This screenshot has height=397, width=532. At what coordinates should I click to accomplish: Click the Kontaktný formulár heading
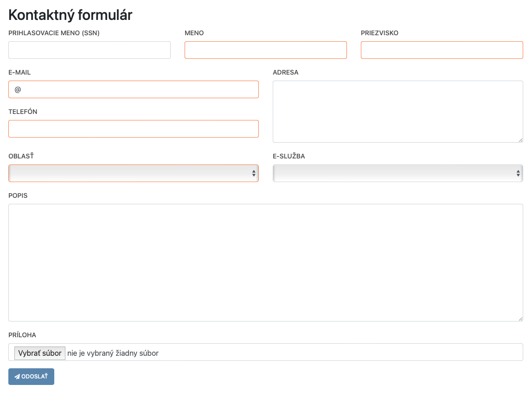(x=71, y=15)
